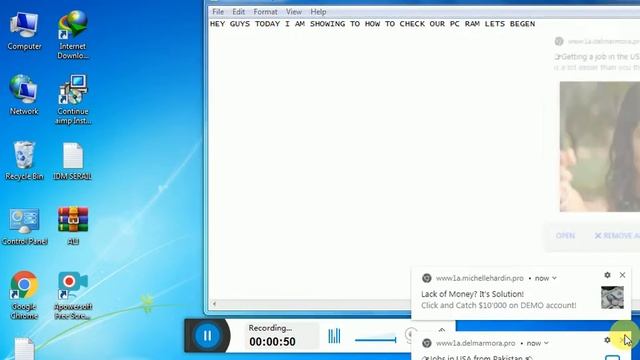Launch Google Chrome from desktop

pyautogui.click(x=24, y=295)
